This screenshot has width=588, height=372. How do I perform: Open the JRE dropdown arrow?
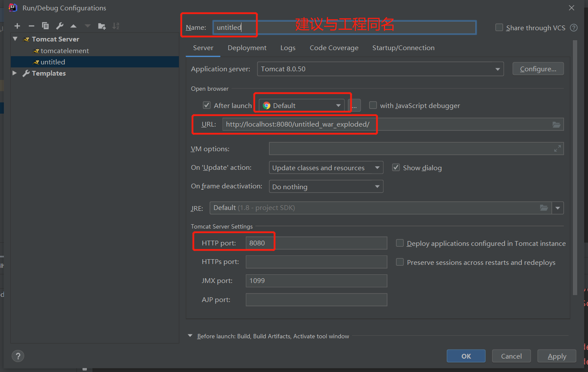click(558, 208)
